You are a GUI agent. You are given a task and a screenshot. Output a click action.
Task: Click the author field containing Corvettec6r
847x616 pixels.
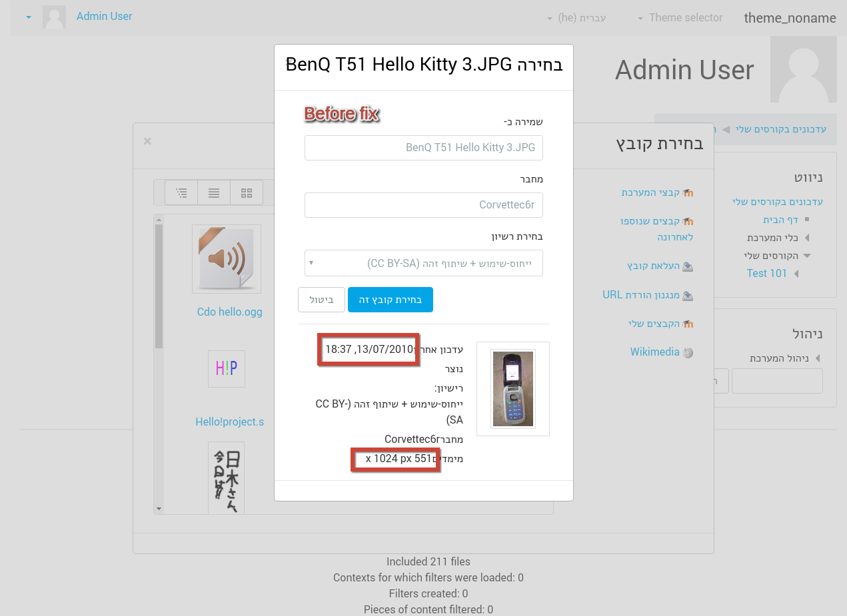tap(424, 205)
